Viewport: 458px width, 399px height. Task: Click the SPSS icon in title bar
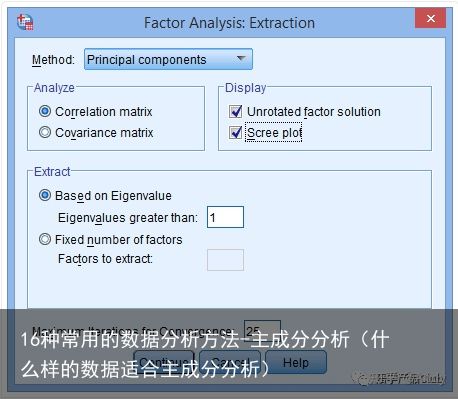pyautogui.click(x=25, y=22)
